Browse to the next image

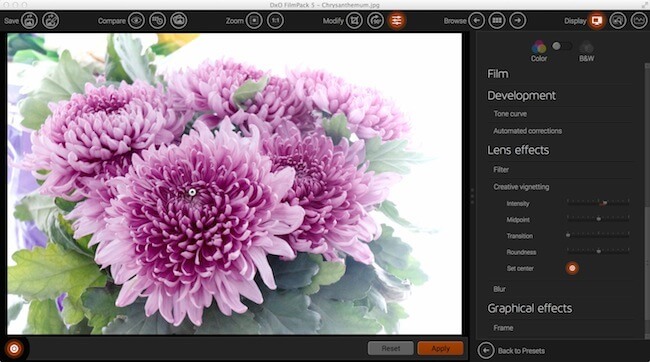coord(518,20)
